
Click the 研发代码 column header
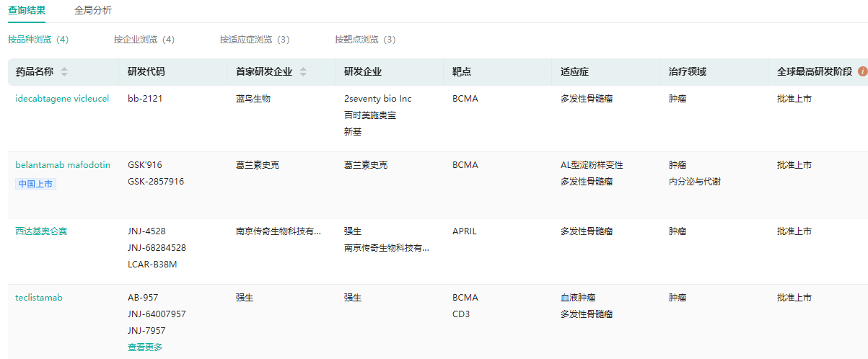point(146,72)
